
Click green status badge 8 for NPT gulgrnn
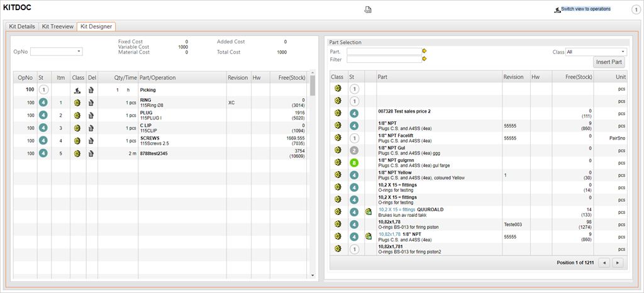tap(354, 163)
